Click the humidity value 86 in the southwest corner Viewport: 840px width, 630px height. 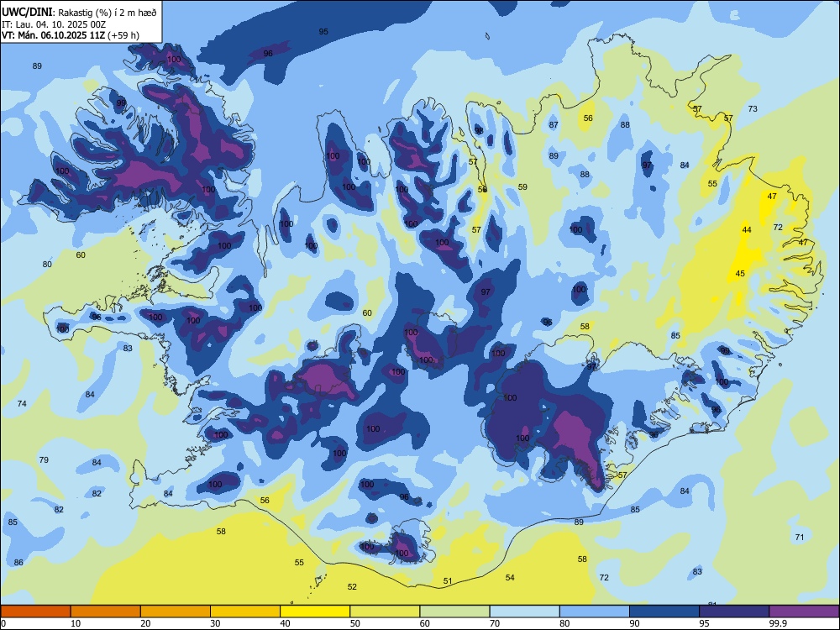pos(18,562)
